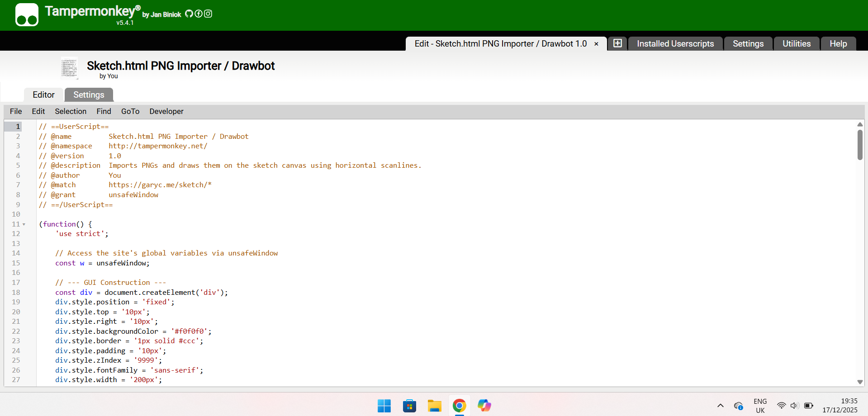Expand hidden system tray icons chevron
The height and width of the screenshot is (416, 868).
click(x=720, y=406)
